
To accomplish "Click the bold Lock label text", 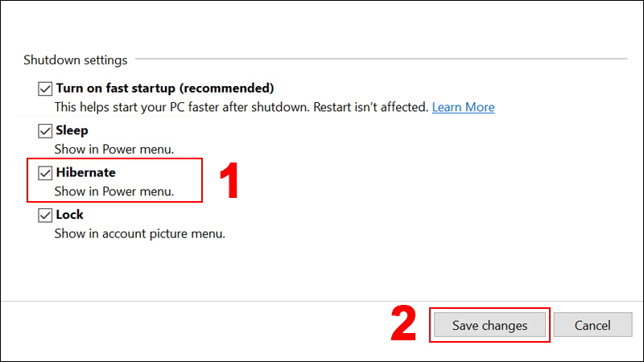I will 69,216.
